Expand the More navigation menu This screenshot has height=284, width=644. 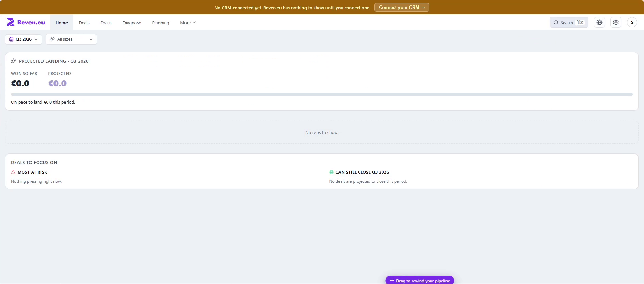[188, 23]
